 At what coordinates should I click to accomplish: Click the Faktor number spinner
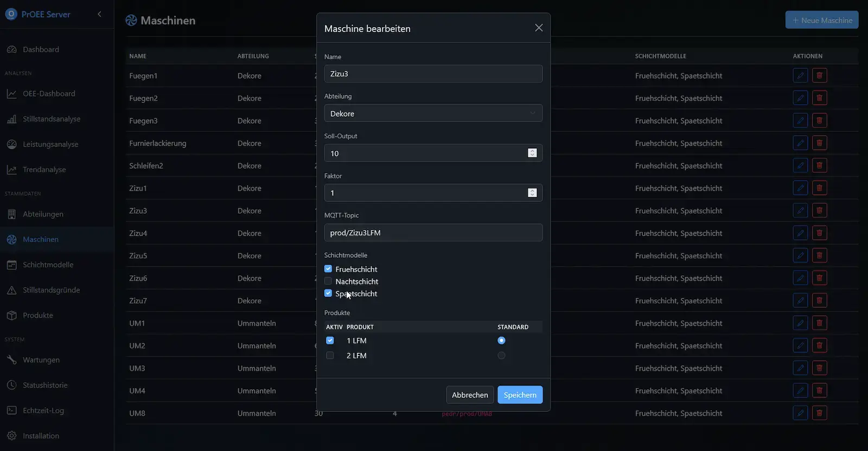[x=532, y=193]
